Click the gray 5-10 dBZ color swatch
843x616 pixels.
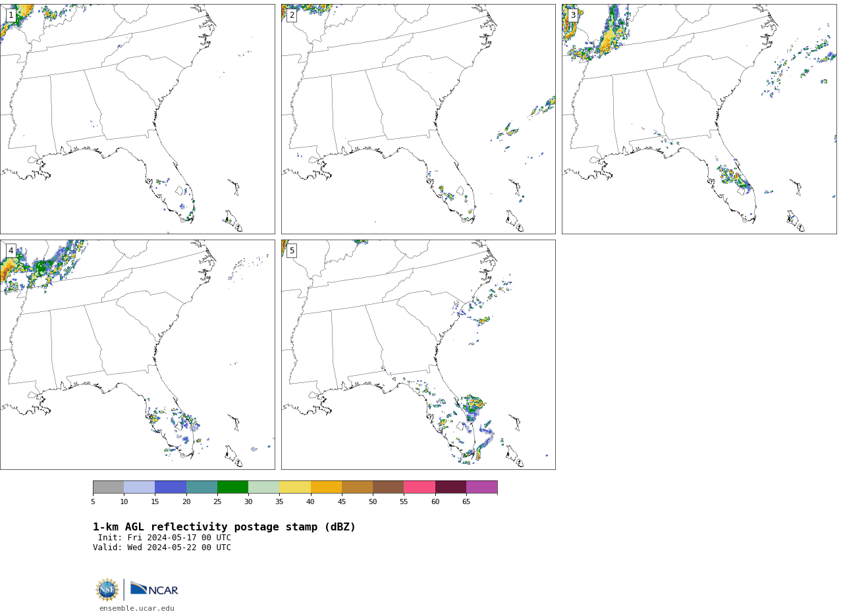(x=109, y=487)
